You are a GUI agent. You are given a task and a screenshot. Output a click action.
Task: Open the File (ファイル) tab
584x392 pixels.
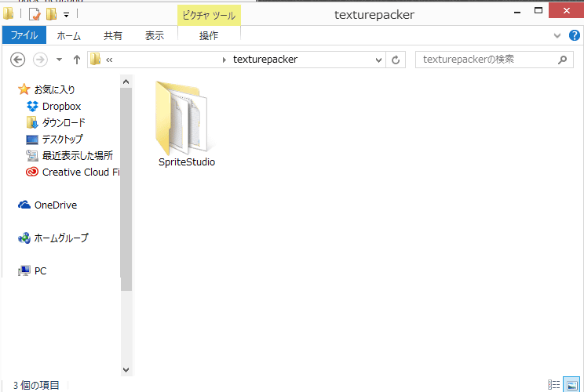[24, 35]
